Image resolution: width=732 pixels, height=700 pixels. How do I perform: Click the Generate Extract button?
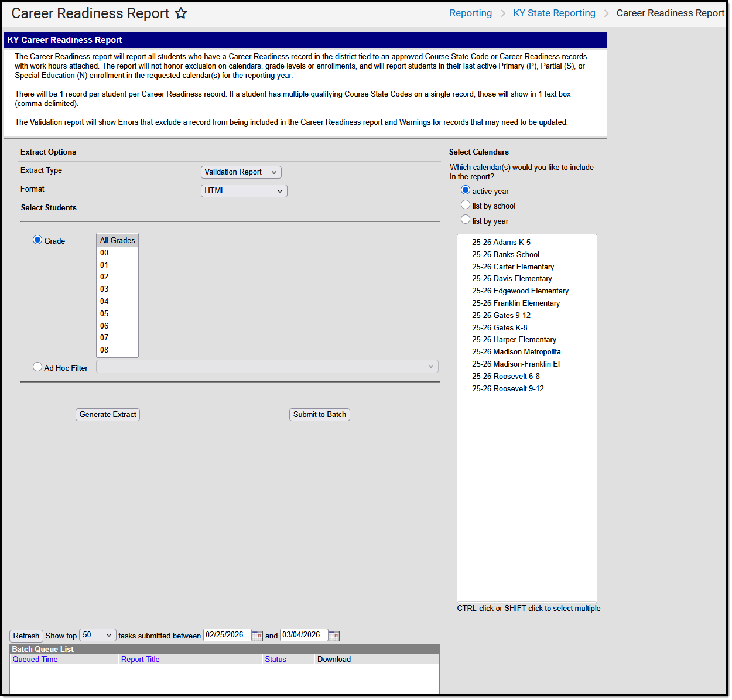107,414
